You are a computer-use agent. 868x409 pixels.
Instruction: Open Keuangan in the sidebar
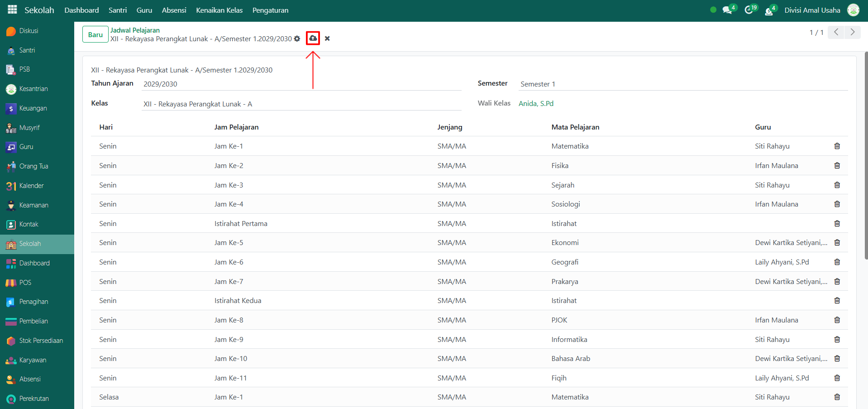coord(33,108)
